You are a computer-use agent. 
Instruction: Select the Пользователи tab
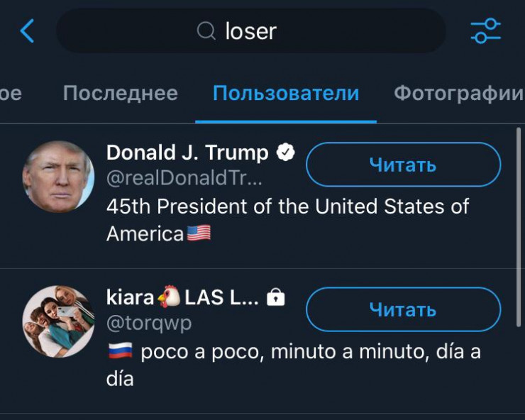(x=286, y=93)
